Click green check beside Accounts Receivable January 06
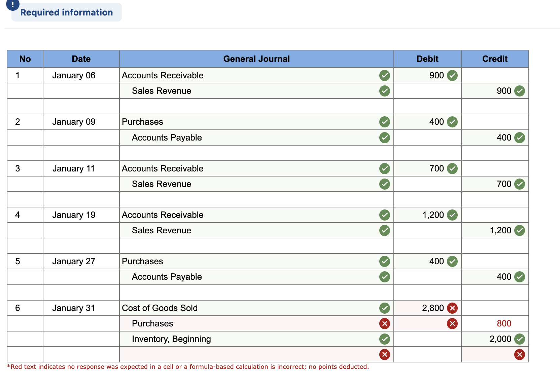This screenshot has width=560, height=392. tap(385, 75)
